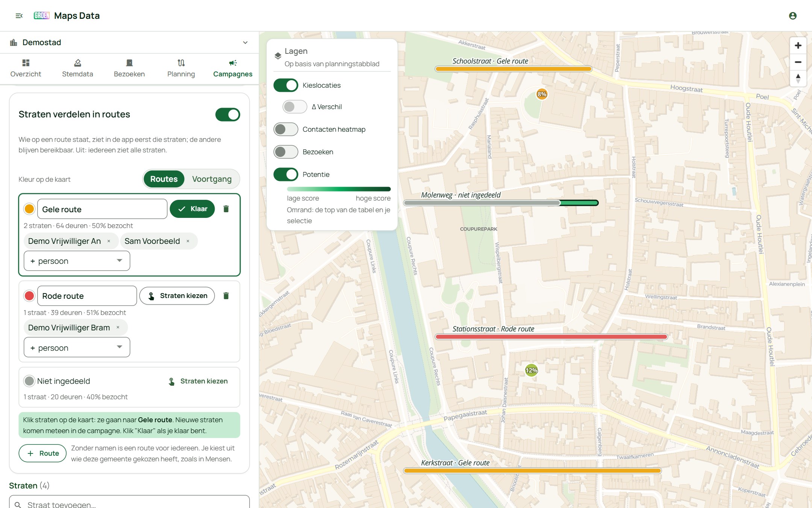This screenshot has width=812, height=508.
Task: Click the Demostad city building icon
Action: tap(14, 43)
